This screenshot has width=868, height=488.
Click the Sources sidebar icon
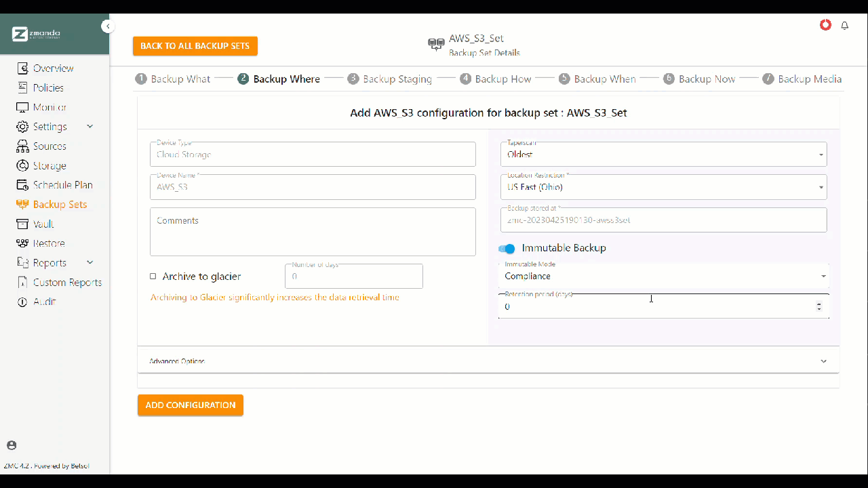(22, 146)
